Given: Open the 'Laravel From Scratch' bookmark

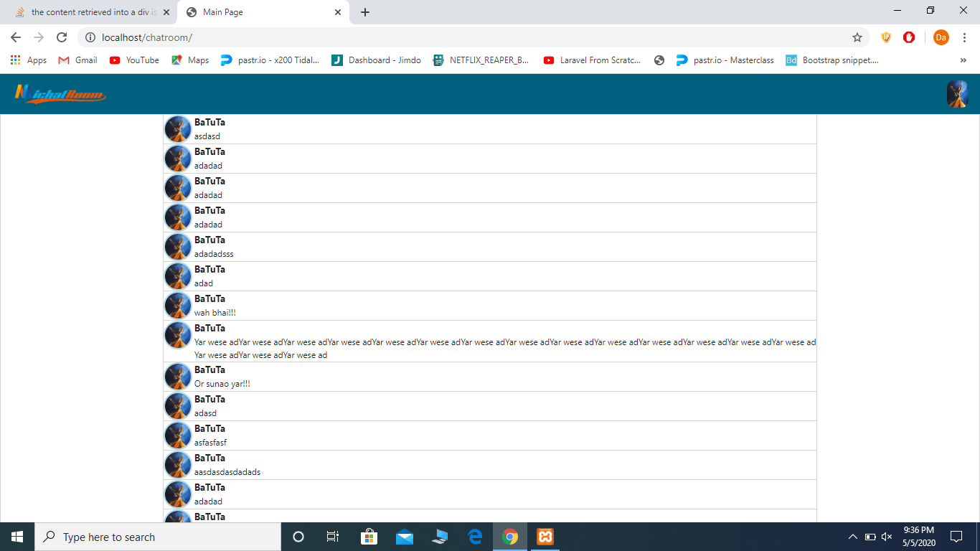Looking at the screenshot, I should point(592,60).
